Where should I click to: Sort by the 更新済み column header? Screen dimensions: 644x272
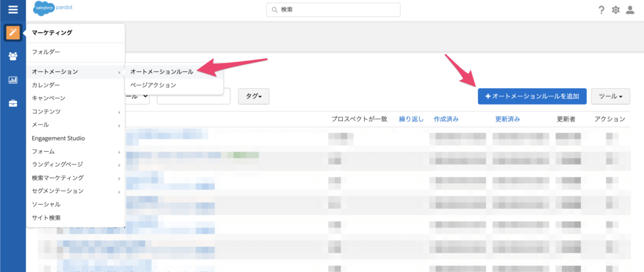click(508, 119)
